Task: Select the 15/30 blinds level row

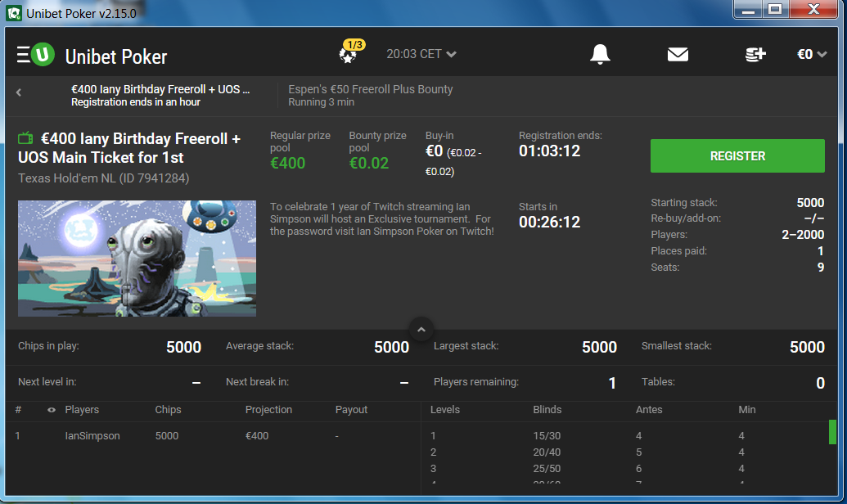Action: pyautogui.click(x=627, y=435)
